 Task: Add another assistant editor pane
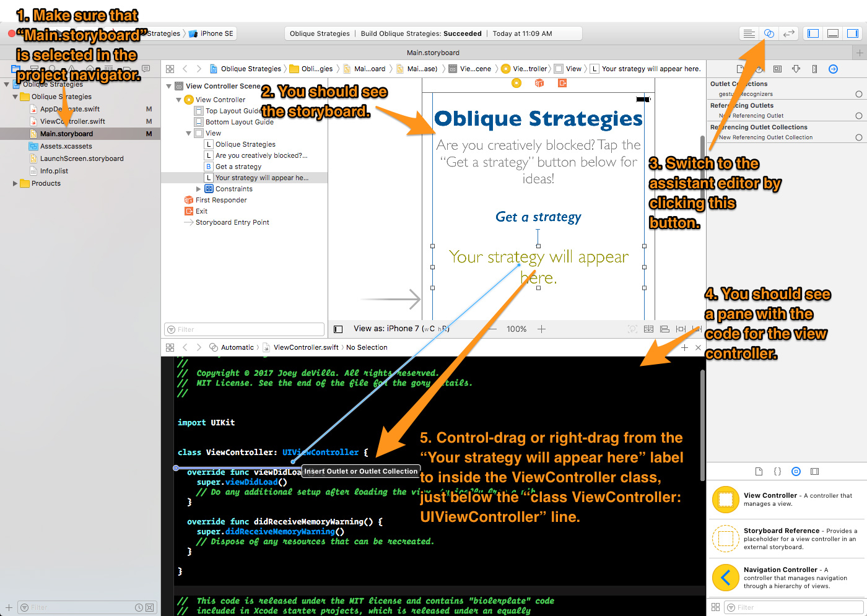(x=684, y=347)
